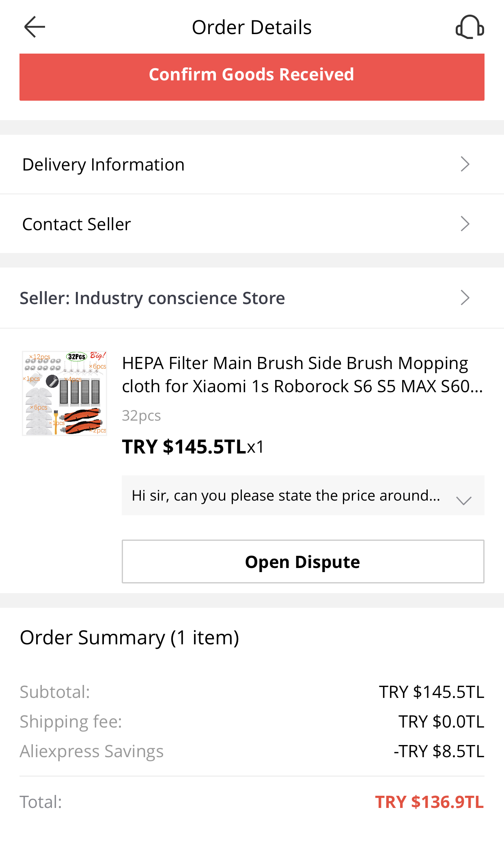The width and height of the screenshot is (504, 853).
Task: Click Confirm Goods Received button
Action: [252, 77]
